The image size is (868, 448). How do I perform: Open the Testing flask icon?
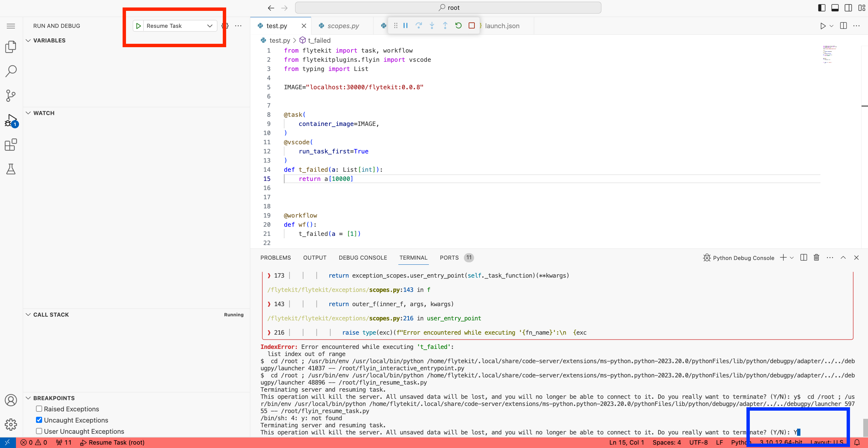click(11, 169)
